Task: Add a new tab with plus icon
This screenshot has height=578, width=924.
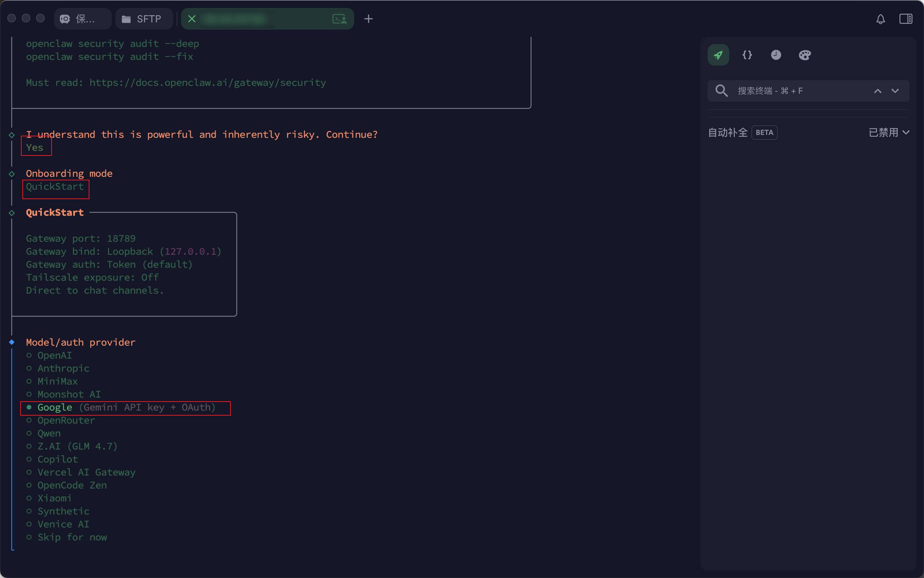Action: 368,19
